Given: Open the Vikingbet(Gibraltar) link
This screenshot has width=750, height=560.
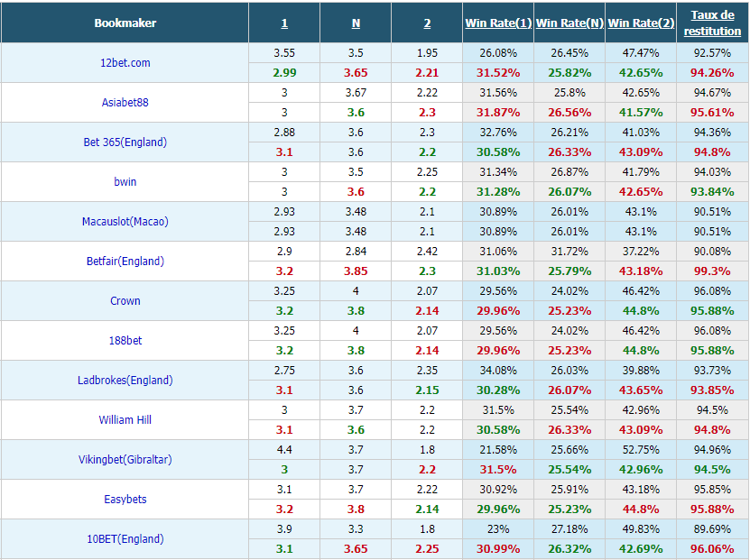Looking at the screenshot, I should [x=125, y=459].
